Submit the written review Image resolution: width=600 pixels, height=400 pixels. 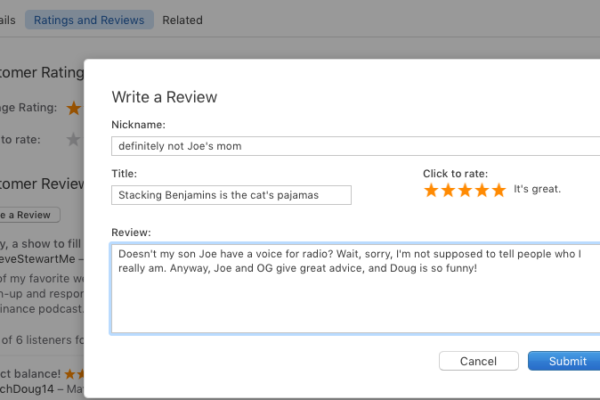click(x=564, y=361)
